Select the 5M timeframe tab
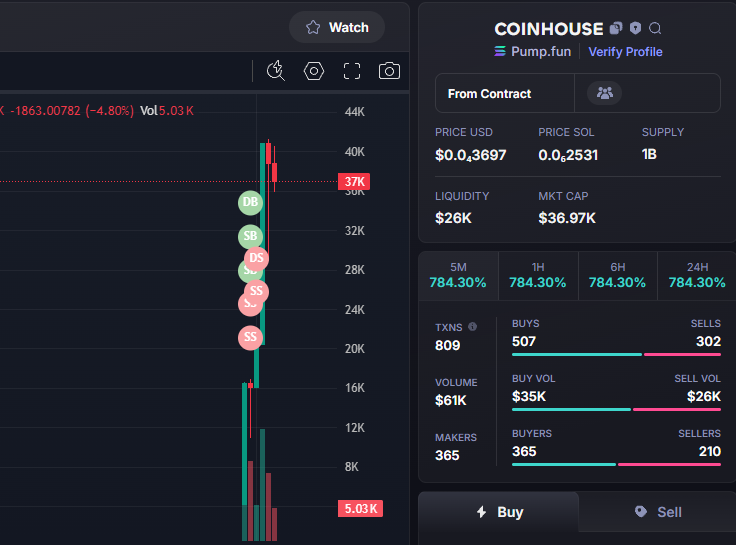Image resolution: width=736 pixels, height=545 pixels. click(458, 276)
